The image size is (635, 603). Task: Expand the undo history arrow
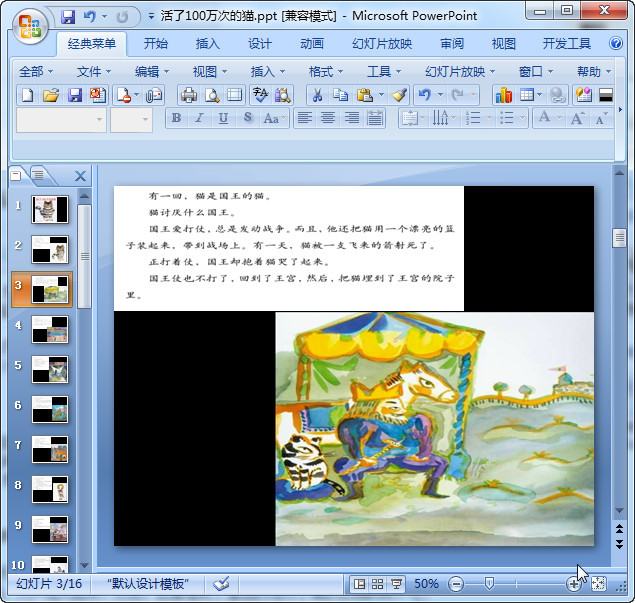click(440, 96)
